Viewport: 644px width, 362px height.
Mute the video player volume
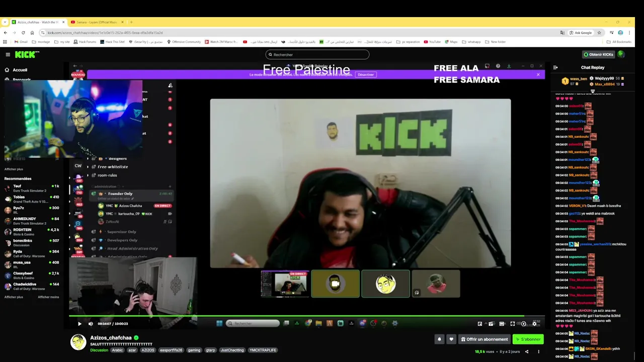91,324
